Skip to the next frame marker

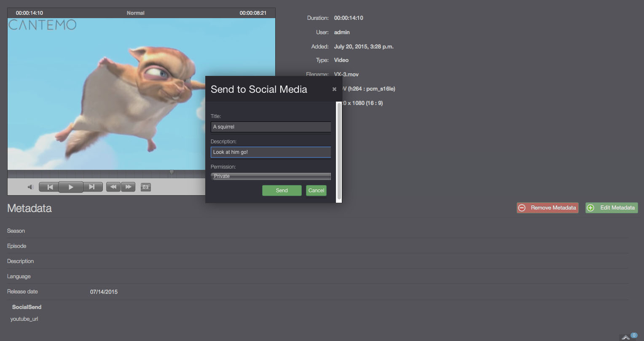[x=93, y=187]
